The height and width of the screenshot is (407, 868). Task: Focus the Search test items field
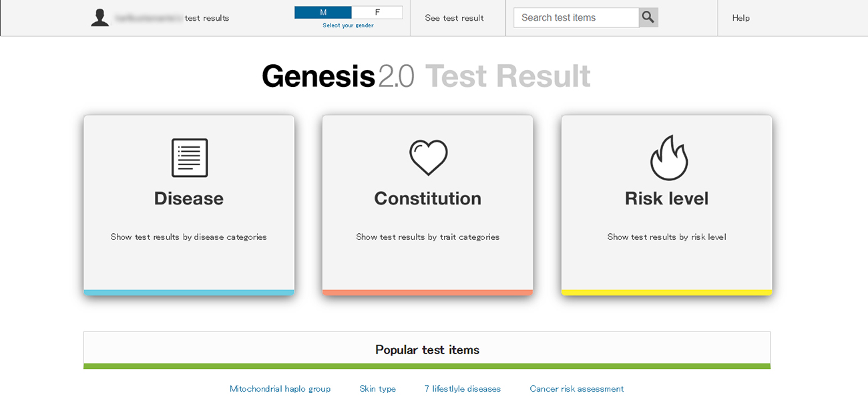pos(576,17)
